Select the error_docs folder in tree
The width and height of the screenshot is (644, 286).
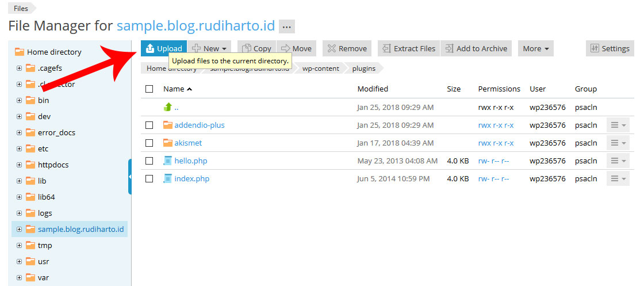click(56, 133)
